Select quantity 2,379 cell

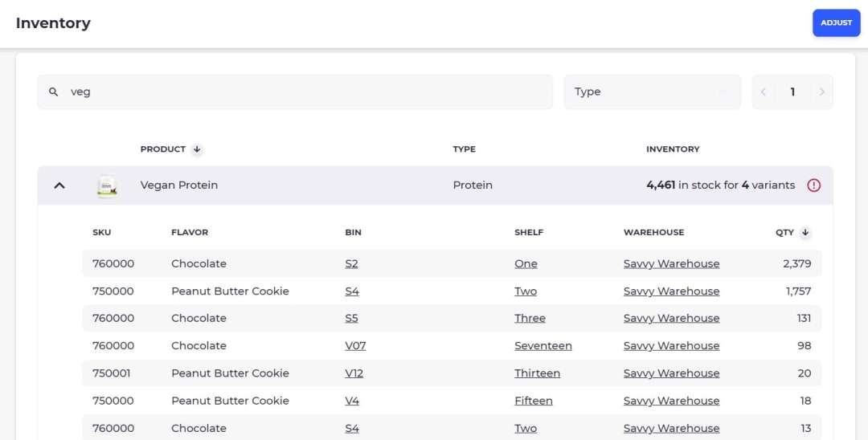click(797, 263)
